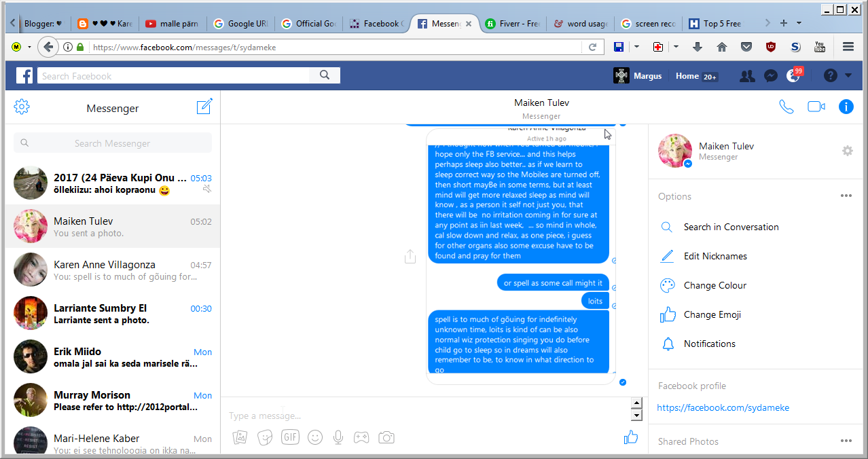Open the facebook.com/sydameke profile link
The width and height of the screenshot is (868, 459).
tap(723, 407)
